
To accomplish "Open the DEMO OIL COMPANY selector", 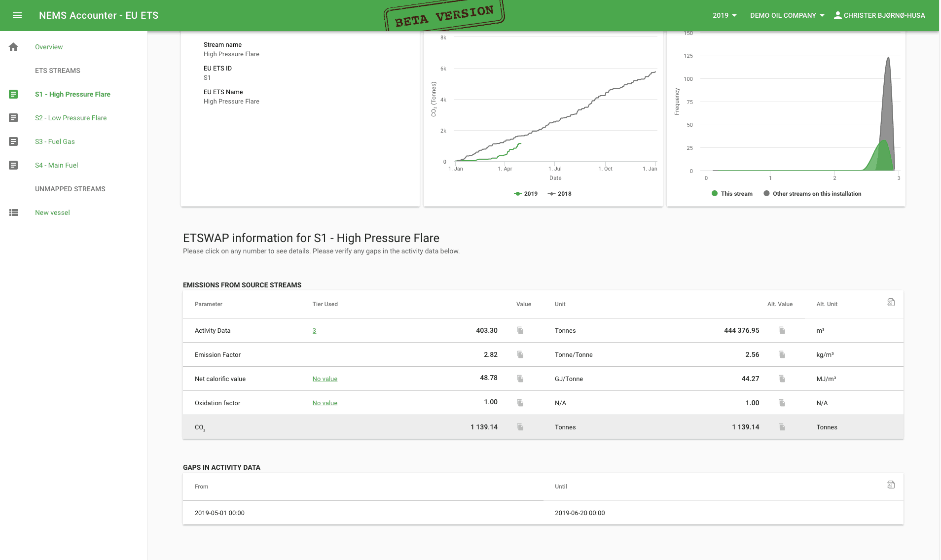I will [x=787, y=15].
